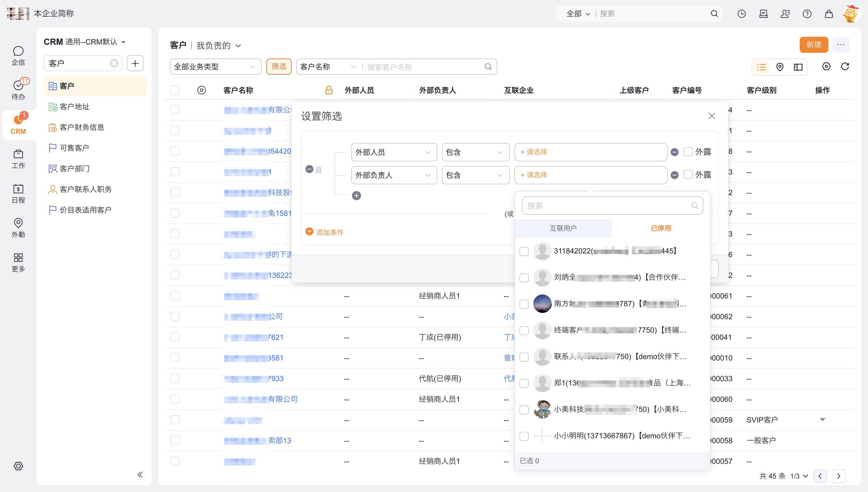The width and height of the screenshot is (868, 492).
Task: Open 外部负责人 field dropdown
Action: [394, 175]
